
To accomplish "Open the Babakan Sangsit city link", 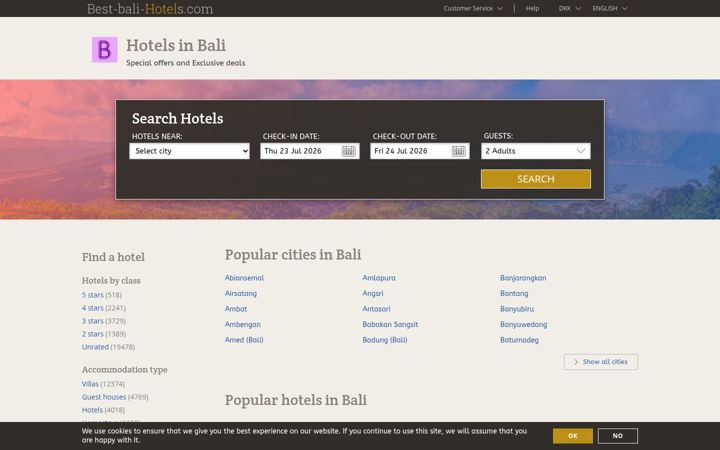I will coord(390,324).
